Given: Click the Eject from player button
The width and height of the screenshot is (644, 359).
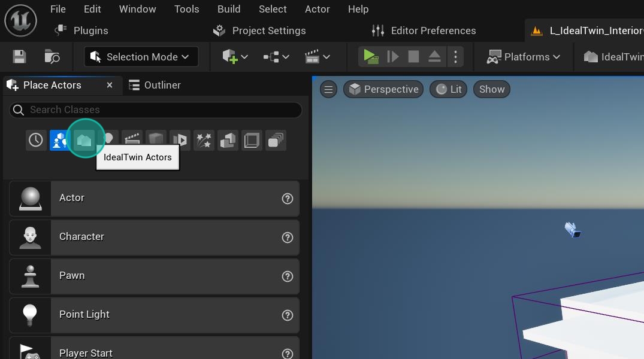Looking at the screenshot, I should click(x=434, y=57).
